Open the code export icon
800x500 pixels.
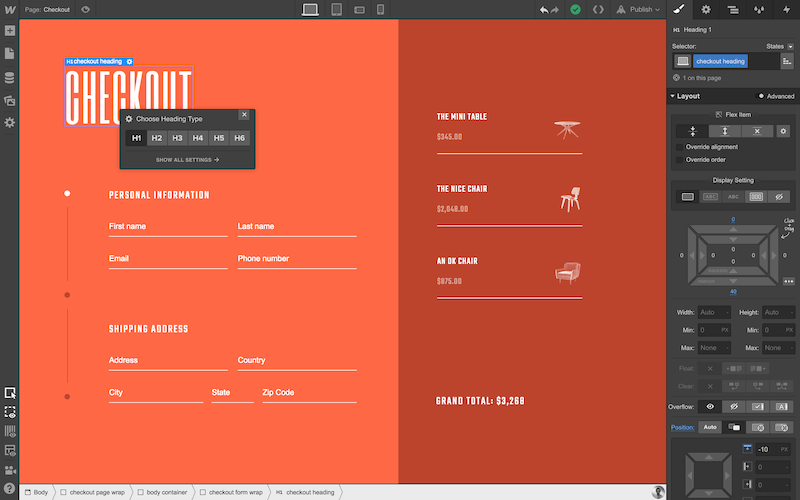(x=598, y=10)
